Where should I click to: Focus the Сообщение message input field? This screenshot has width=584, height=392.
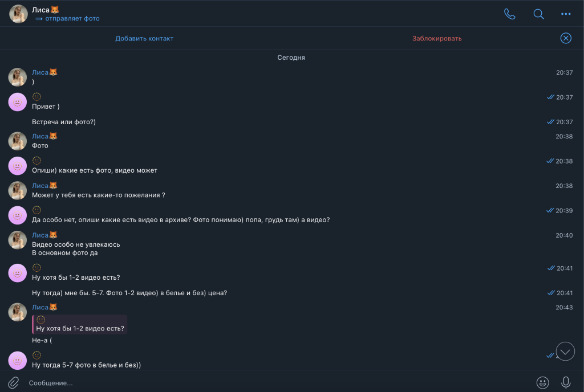(x=274, y=383)
